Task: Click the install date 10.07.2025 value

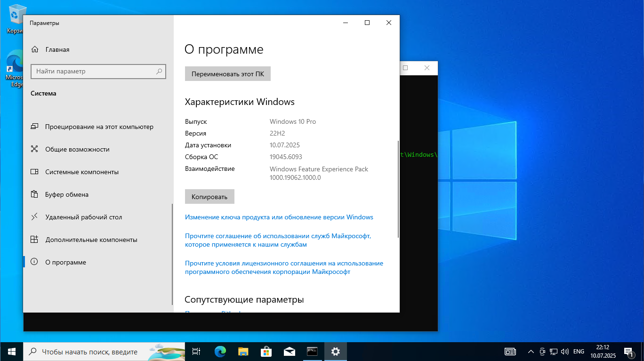Action: [x=285, y=145]
